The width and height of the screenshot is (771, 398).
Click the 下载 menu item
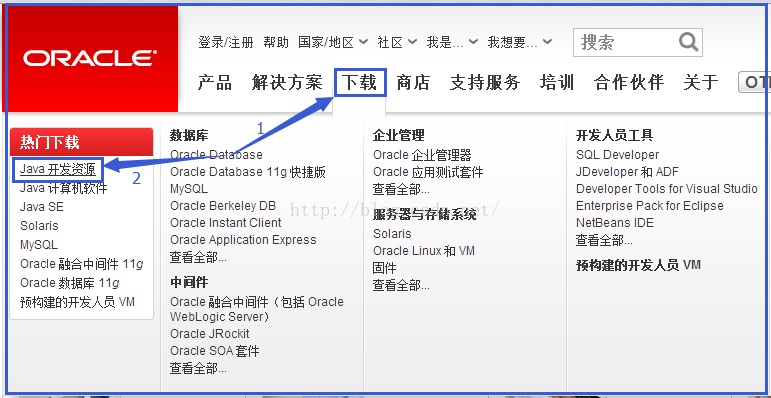[x=360, y=82]
